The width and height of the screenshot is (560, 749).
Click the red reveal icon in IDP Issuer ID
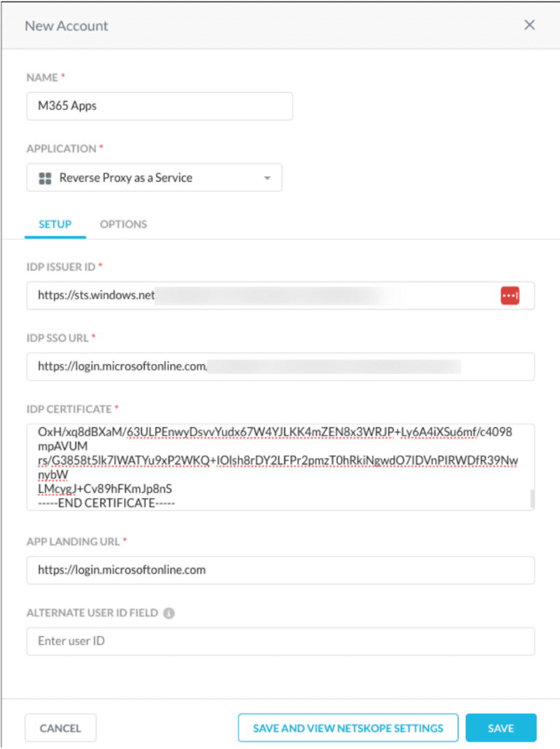tap(510, 295)
